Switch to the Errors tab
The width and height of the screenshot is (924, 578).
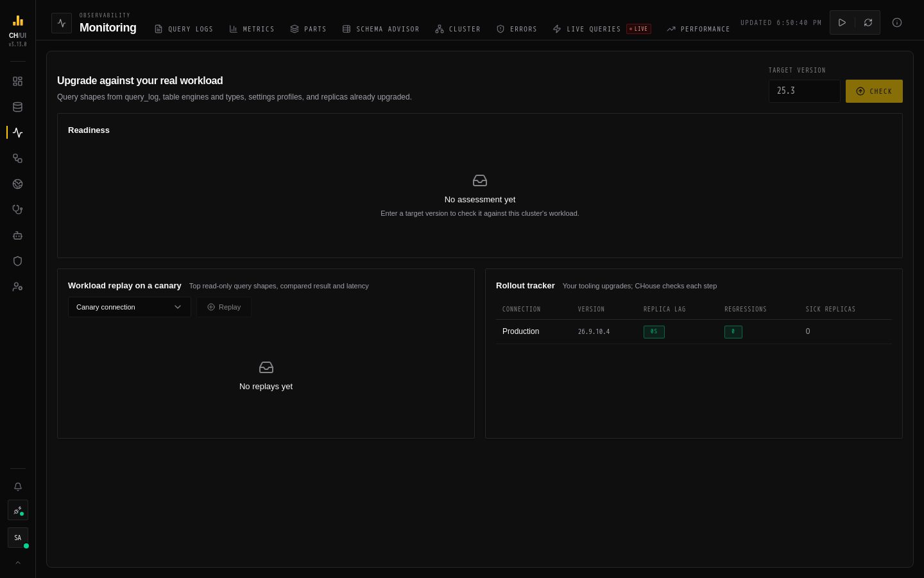tap(517, 29)
